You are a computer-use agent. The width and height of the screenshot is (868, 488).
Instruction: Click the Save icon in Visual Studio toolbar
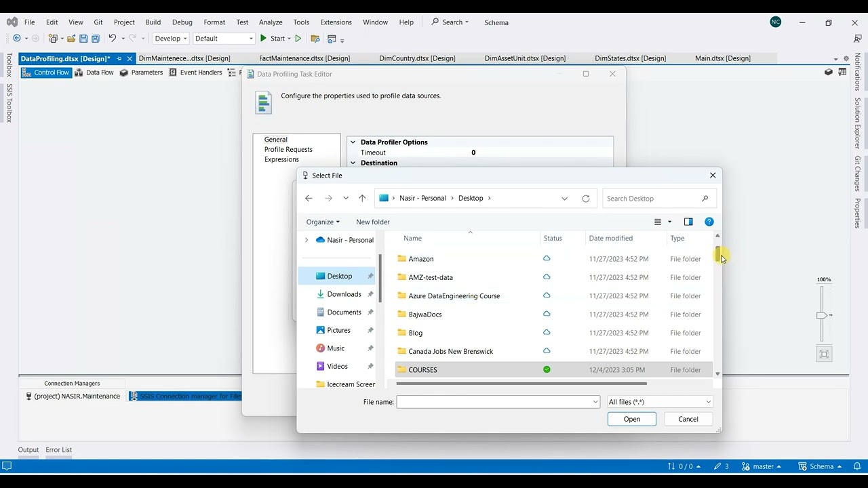(x=83, y=39)
